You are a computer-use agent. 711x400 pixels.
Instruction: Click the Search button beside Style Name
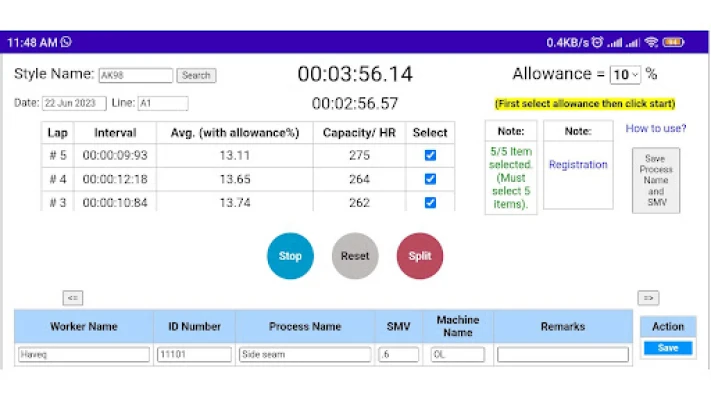[x=196, y=75]
